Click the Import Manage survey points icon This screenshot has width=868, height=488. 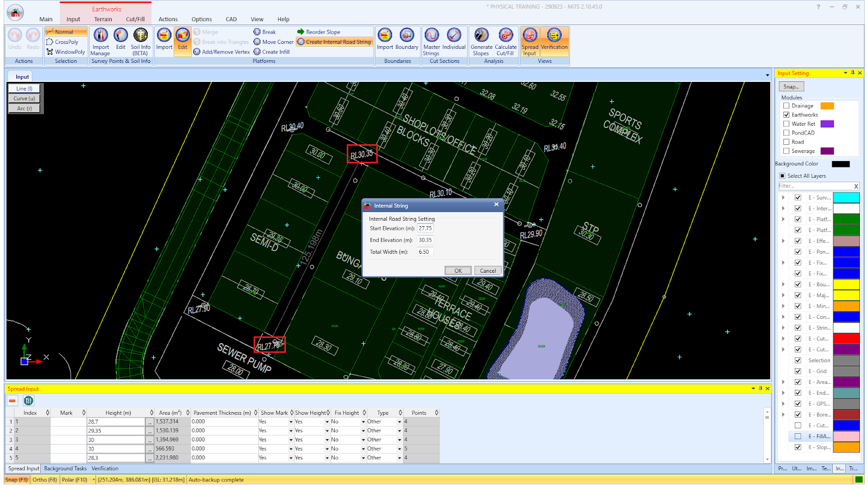click(x=100, y=41)
